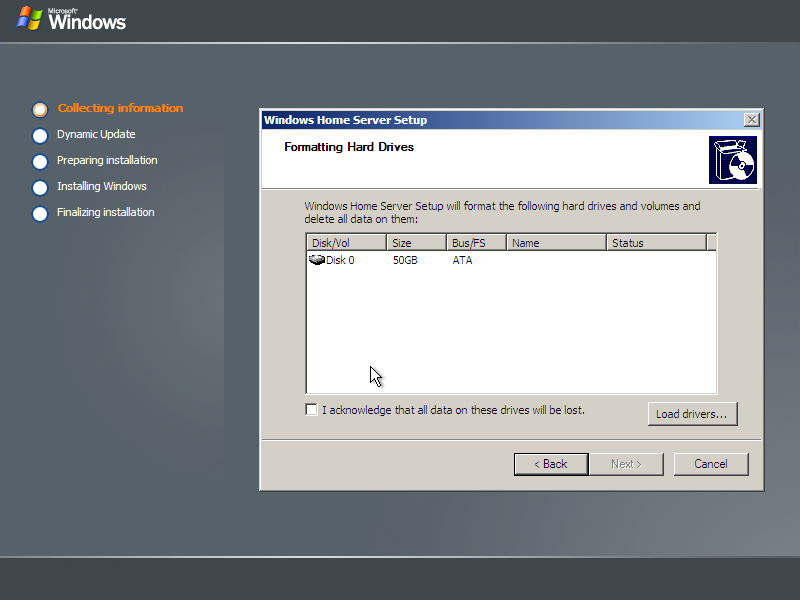Viewport: 800px width, 600px height.
Task: Click the Size column header
Action: point(416,243)
